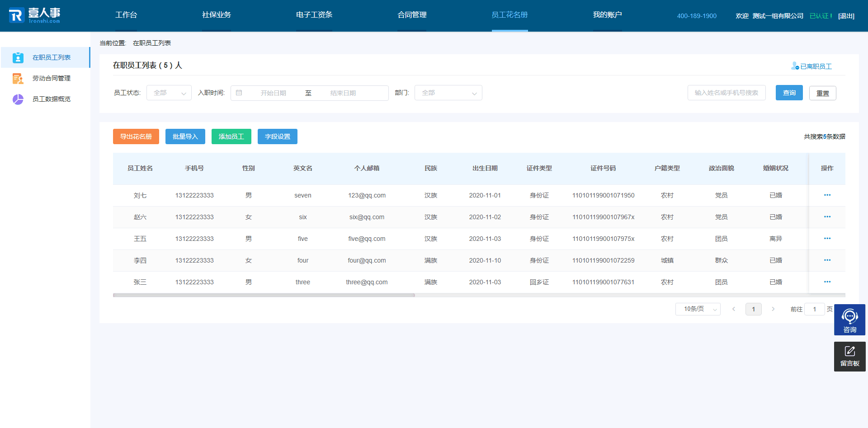868x428 pixels.
Task: Open actions menu for 李四 row
Action: point(827,260)
